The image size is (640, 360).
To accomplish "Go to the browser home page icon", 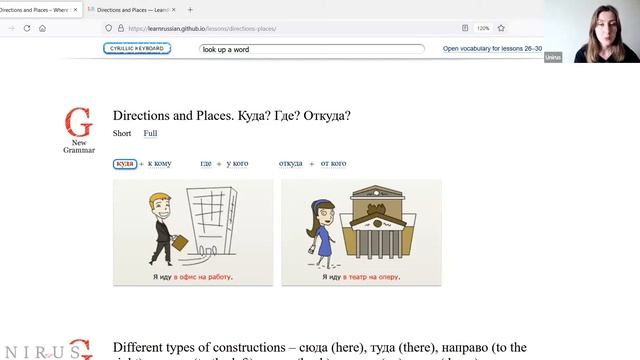I will (42, 29).
